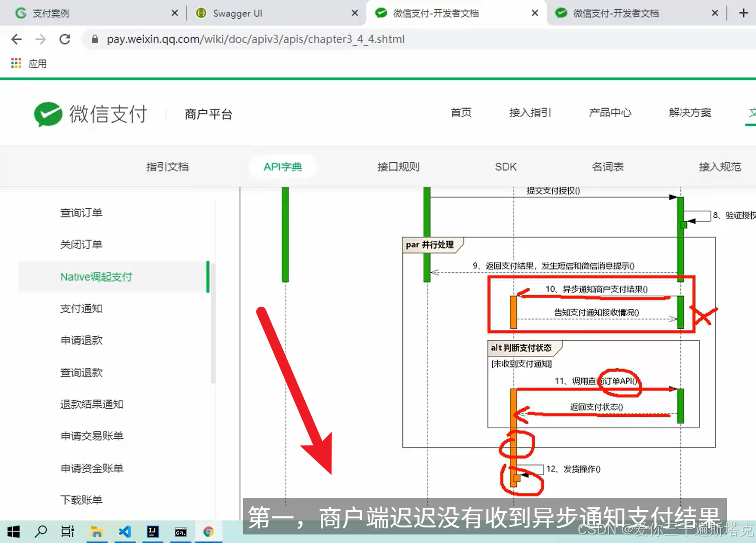Launch Visual Studio Code from the taskbar
This screenshot has width=756, height=543.
[x=125, y=531]
